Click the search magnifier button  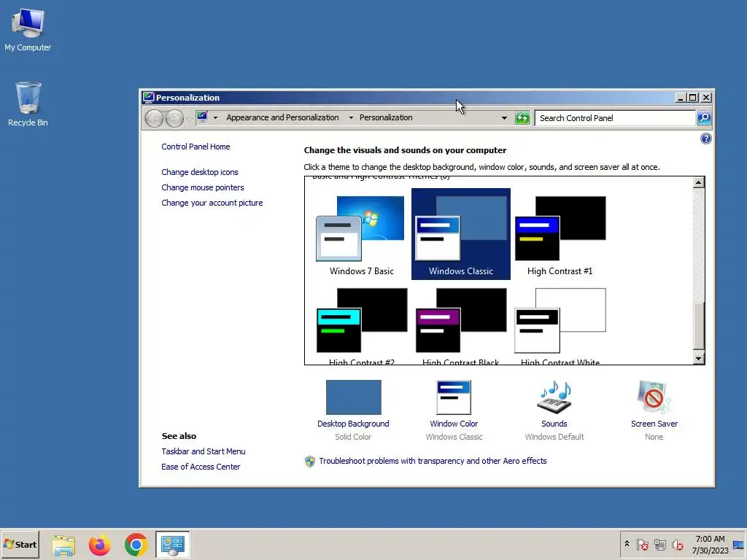(x=704, y=118)
